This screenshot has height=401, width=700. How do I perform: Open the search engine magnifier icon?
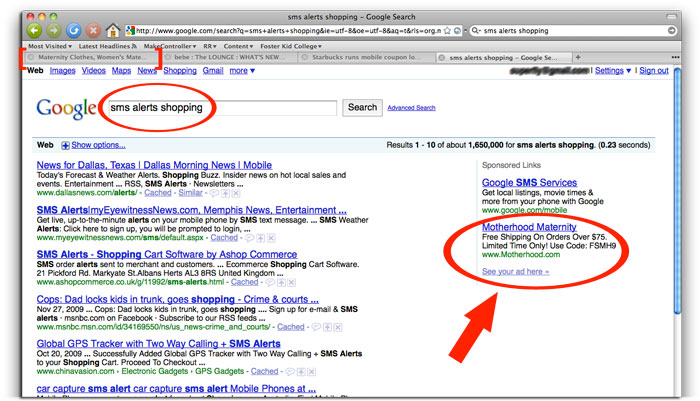click(x=475, y=30)
